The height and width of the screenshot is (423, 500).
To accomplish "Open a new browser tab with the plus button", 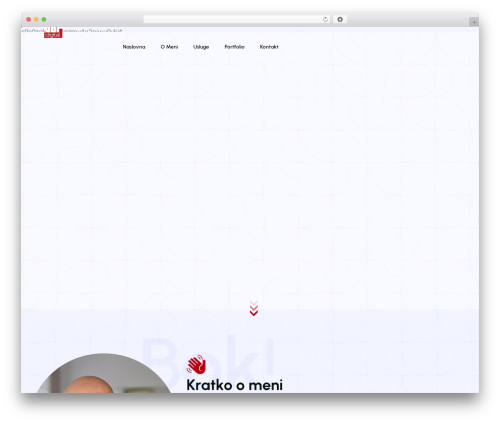I will (474, 22).
